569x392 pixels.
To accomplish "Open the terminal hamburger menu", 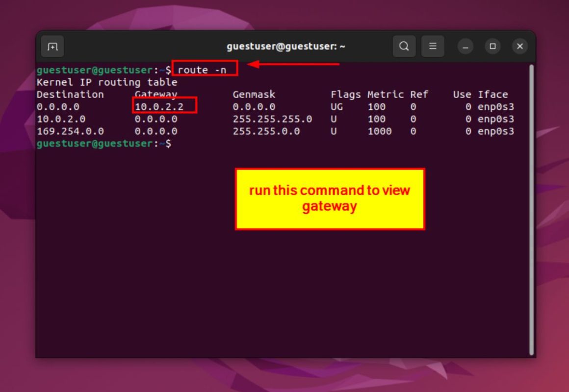I will (433, 46).
